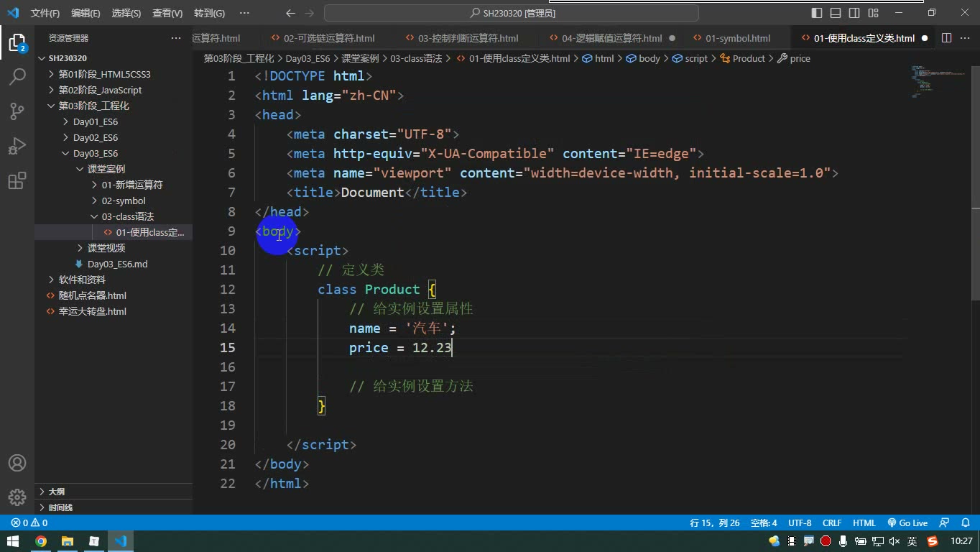Open the Manage gear settings
Viewport: 980px width, 552px height.
17,497
